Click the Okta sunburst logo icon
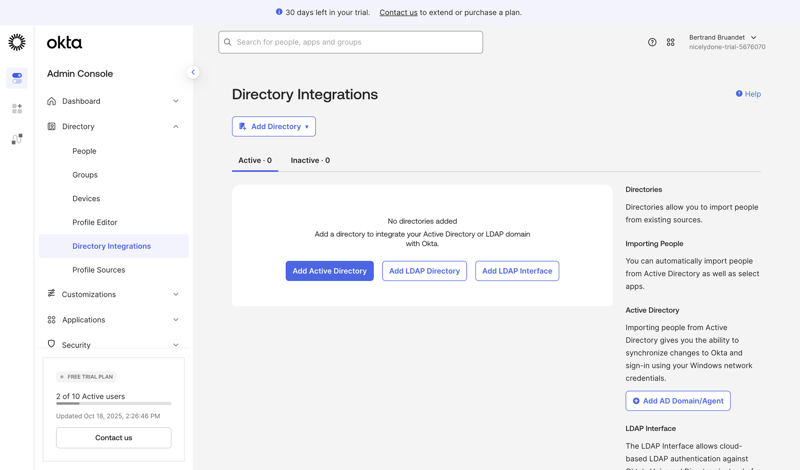This screenshot has height=470, width=800. [17, 42]
